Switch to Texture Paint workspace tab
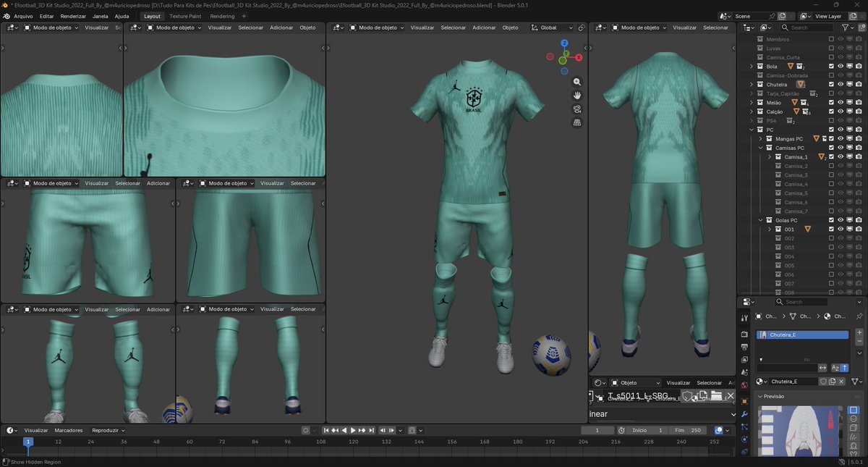This screenshot has width=868, height=467. click(x=184, y=16)
